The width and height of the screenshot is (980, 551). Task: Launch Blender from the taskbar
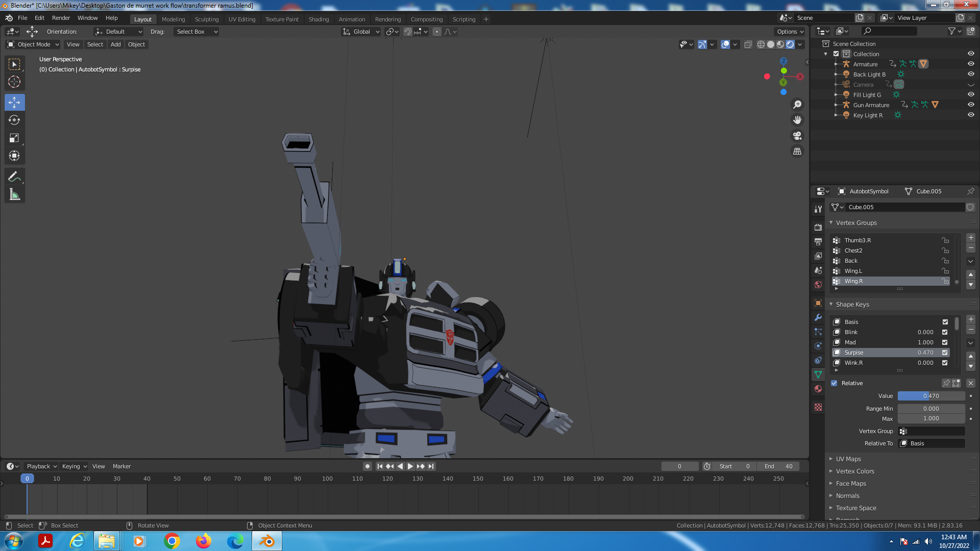pyautogui.click(x=267, y=541)
